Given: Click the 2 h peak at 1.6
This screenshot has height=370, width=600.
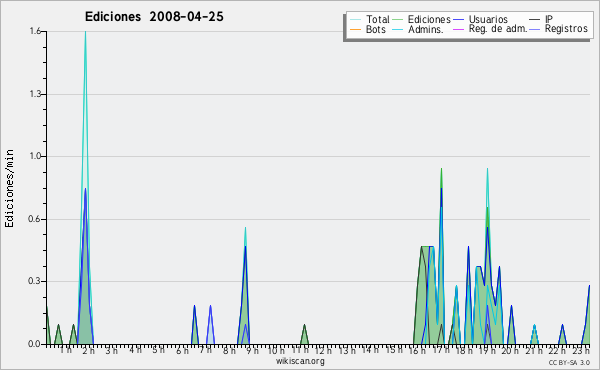Looking at the screenshot, I should (85, 32).
